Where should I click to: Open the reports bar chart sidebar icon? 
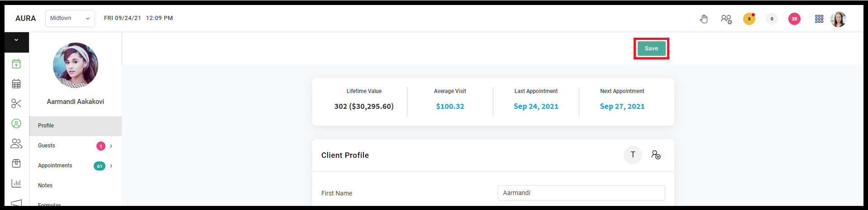16,183
